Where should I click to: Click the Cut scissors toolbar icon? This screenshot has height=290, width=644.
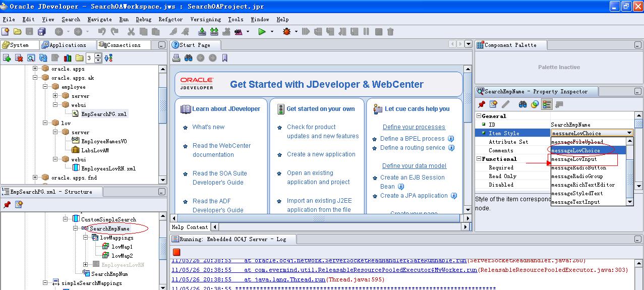click(131, 31)
